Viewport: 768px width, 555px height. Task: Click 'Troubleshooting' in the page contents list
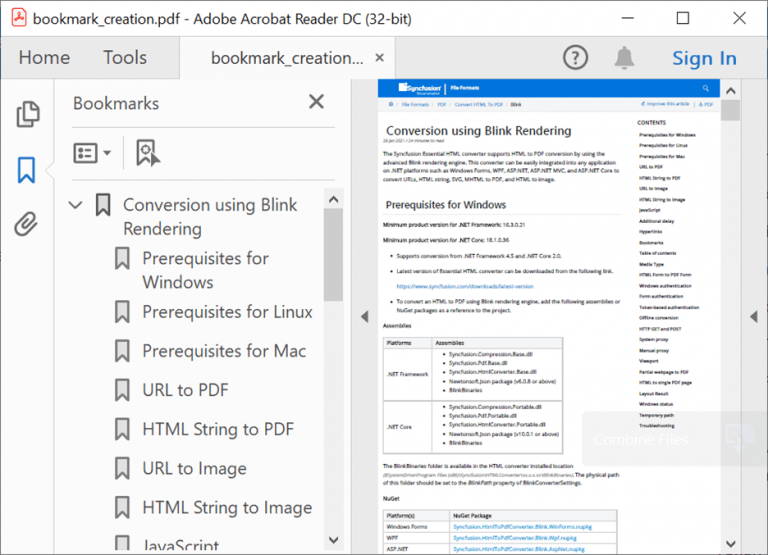[x=657, y=426]
